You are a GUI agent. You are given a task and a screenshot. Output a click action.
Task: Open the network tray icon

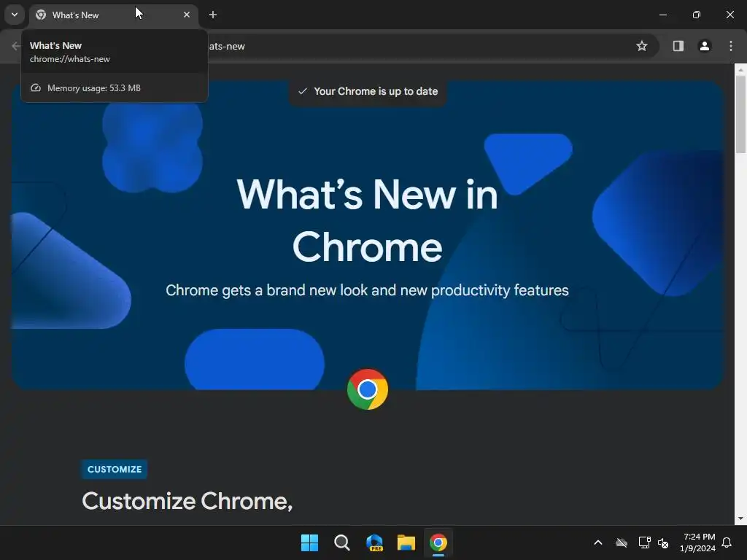(x=644, y=542)
